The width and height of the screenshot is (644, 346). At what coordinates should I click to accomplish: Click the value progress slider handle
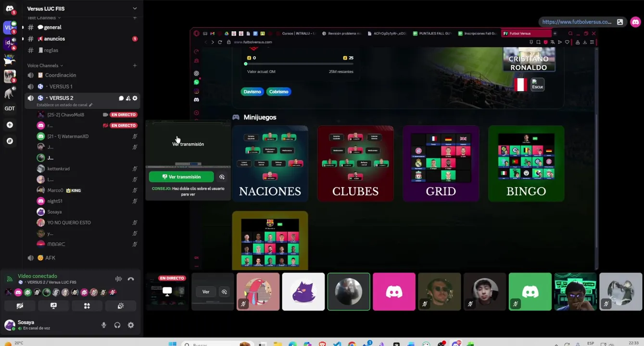pos(246,64)
